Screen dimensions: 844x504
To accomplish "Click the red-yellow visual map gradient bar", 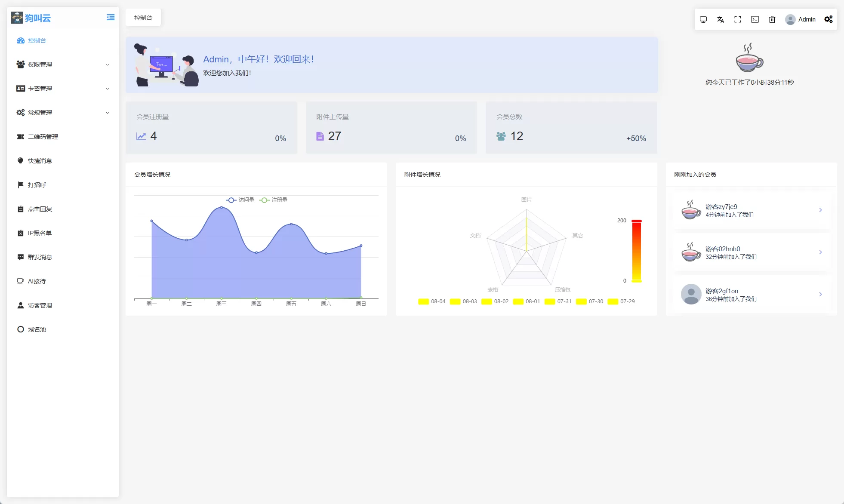I will (x=636, y=251).
